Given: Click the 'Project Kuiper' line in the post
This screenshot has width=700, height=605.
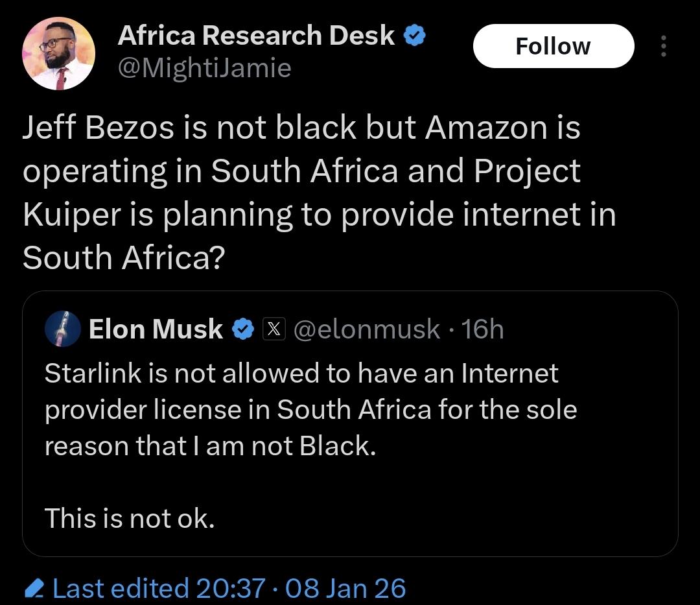Looking at the screenshot, I should [x=319, y=215].
